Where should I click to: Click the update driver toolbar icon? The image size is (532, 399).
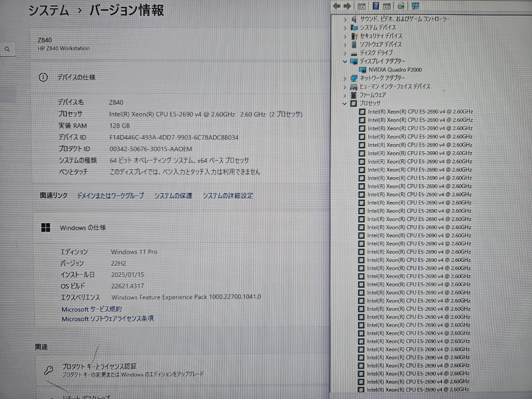click(401, 6)
